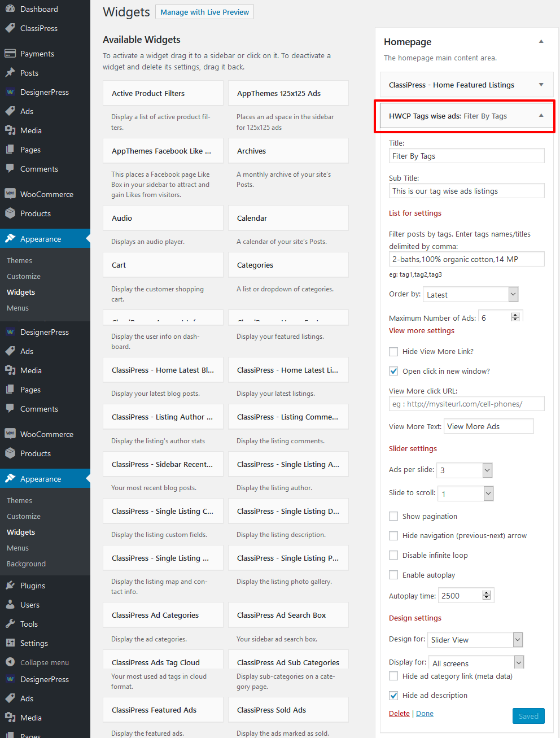Viewport: 560px width, 738px height.
Task: Click the filter tags input field
Action: click(x=467, y=259)
